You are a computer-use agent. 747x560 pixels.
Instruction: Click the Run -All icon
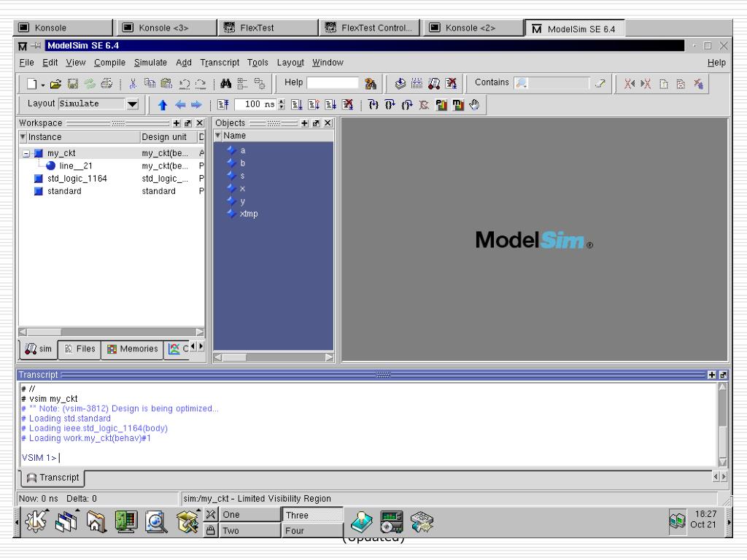click(330, 105)
